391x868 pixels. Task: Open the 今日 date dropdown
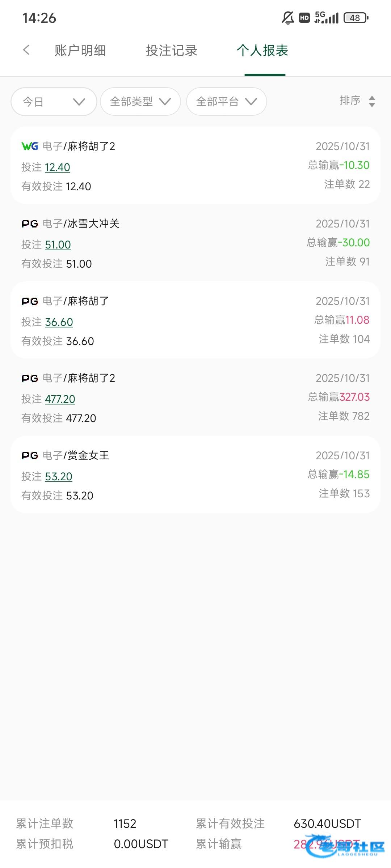(x=54, y=102)
